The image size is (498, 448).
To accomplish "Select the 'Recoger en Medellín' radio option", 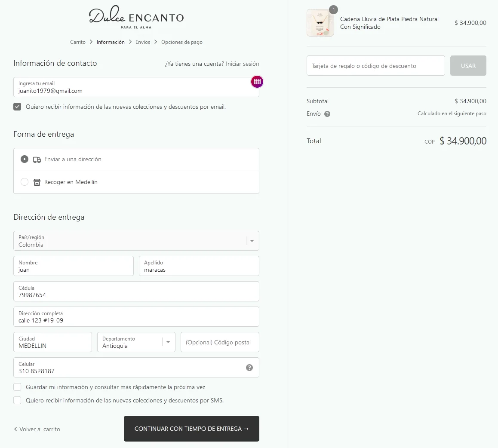I will tap(25, 182).
